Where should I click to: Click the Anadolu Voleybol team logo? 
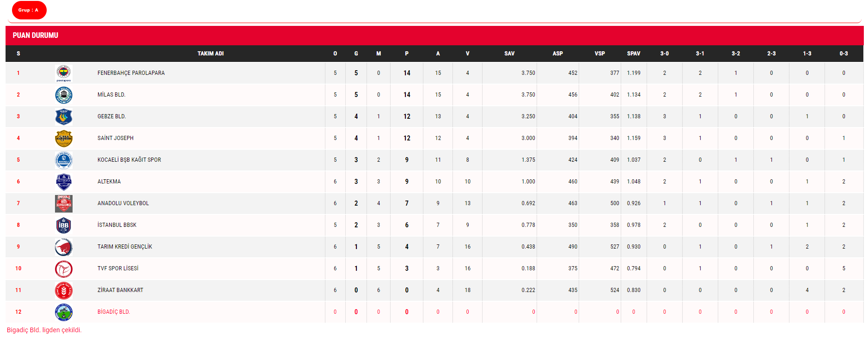point(64,203)
